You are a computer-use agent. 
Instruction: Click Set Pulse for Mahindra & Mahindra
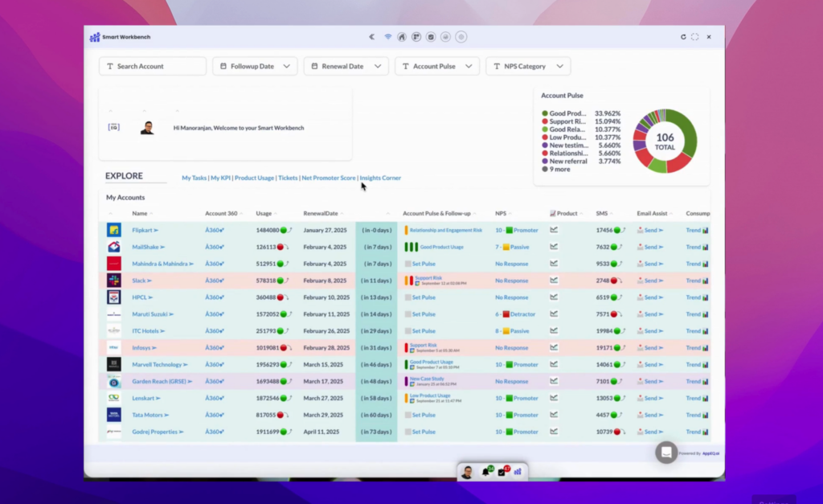click(x=424, y=264)
